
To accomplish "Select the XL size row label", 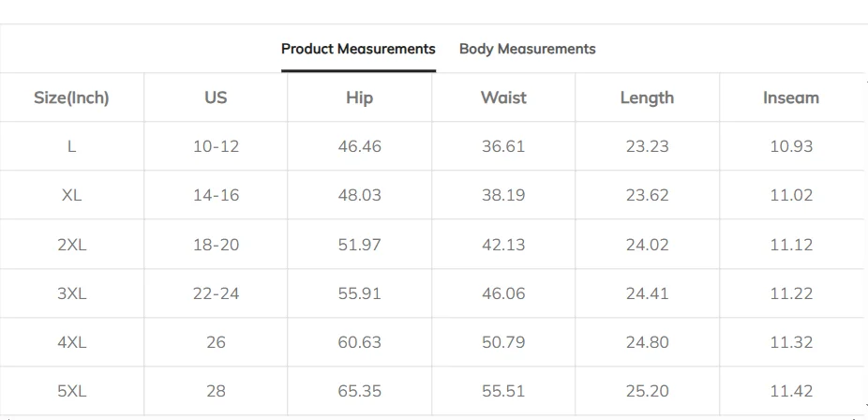I will tap(71, 195).
